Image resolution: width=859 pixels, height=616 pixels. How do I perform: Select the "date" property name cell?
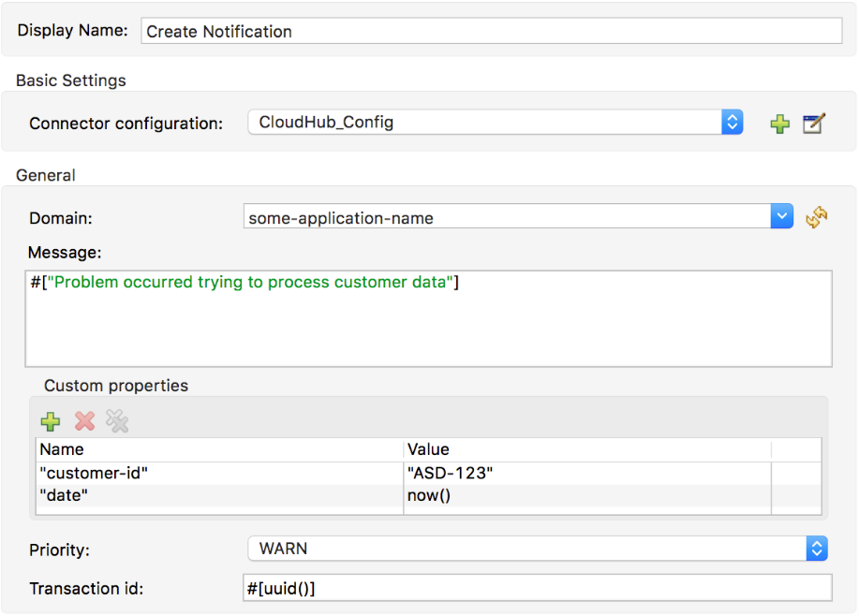pyautogui.click(x=219, y=495)
